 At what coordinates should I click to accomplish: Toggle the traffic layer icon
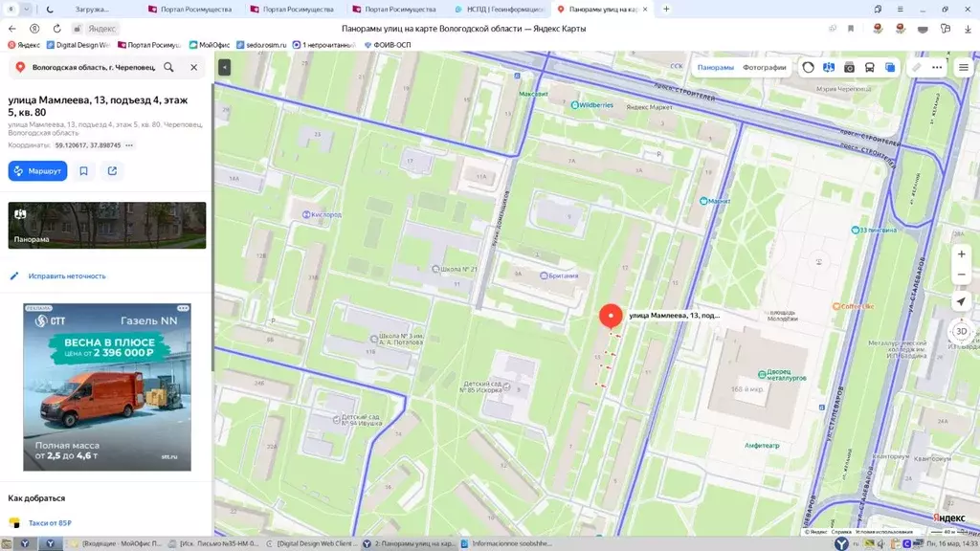click(809, 68)
